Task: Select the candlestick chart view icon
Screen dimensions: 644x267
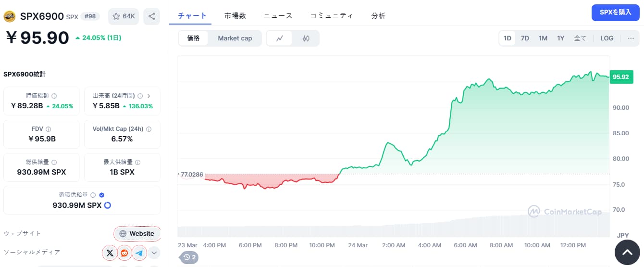Action: tap(306, 38)
